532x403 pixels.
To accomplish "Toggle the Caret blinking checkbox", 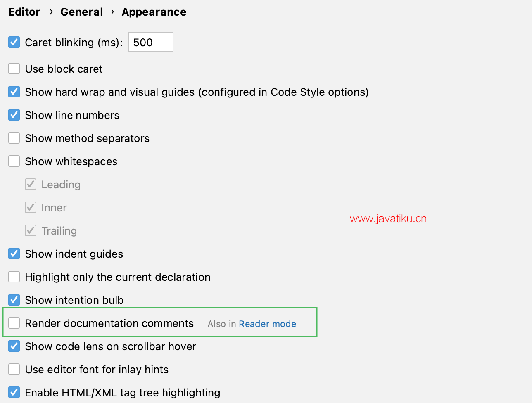I will (14, 42).
